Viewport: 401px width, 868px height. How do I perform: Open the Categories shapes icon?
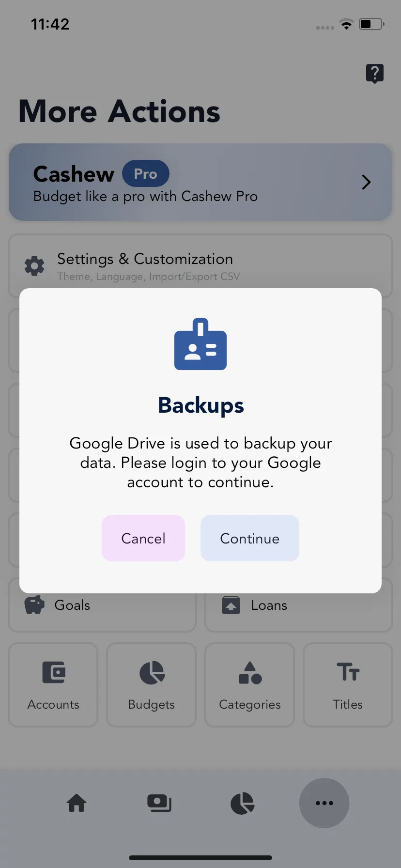tap(250, 673)
